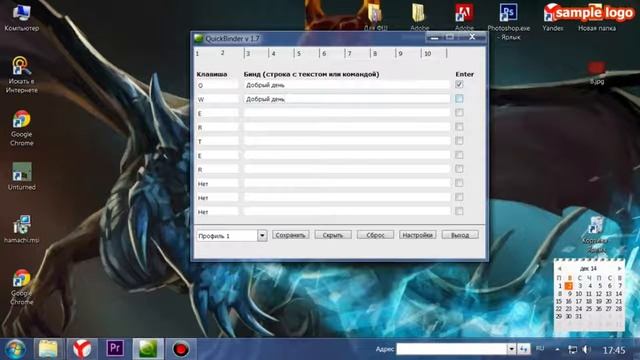640x360 pixels.
Task: Select the yellow Adobe folder on desktop
Action: [x=419, y=17]
